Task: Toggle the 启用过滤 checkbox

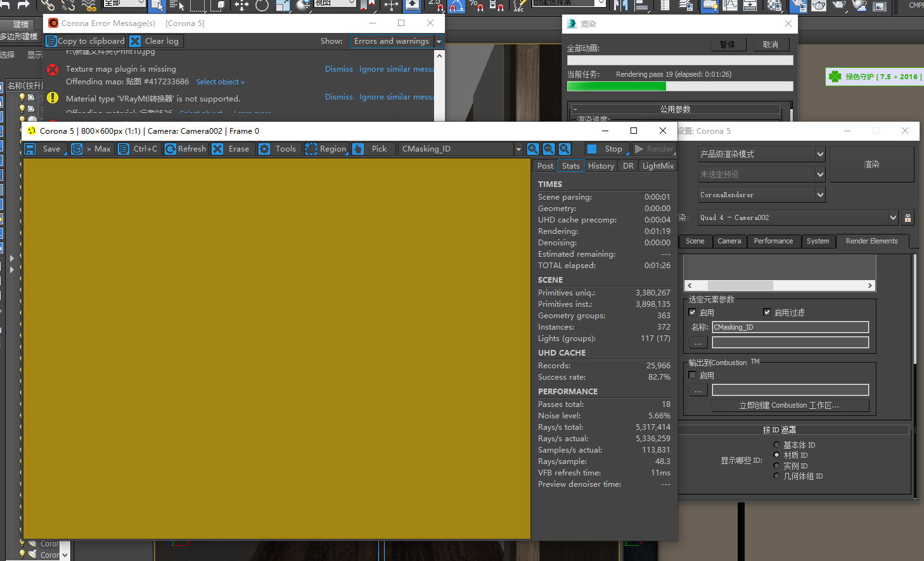Action: [x=767, y=313]
